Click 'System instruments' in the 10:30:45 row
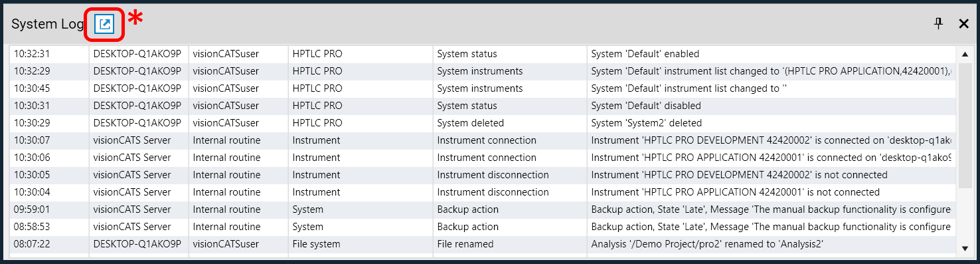The width and height of the screenshot is (980, 264). (480, 88)
